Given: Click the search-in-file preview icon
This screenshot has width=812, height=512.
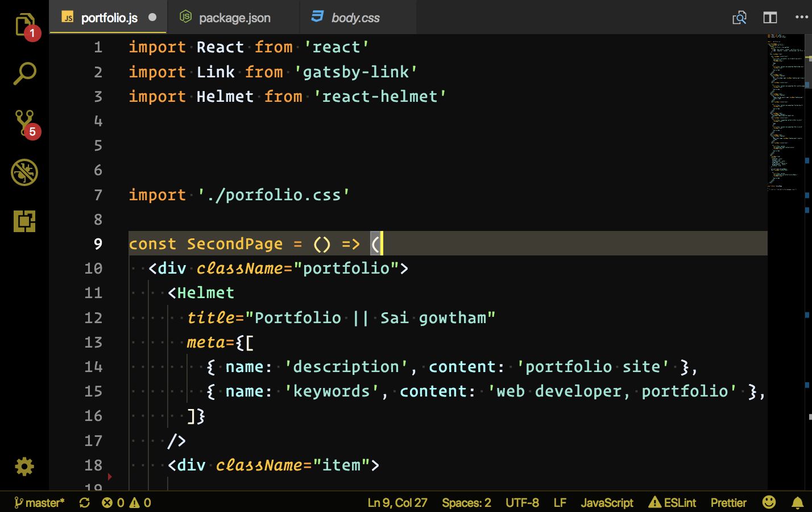Looking at the screenshot, I should click(739, 18).
